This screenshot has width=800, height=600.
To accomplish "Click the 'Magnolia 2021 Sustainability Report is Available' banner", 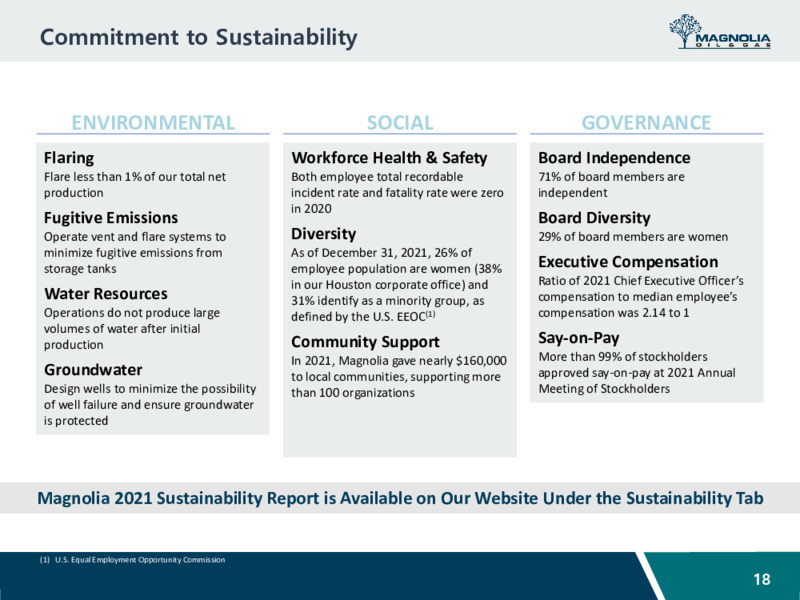I will [400, 498].
